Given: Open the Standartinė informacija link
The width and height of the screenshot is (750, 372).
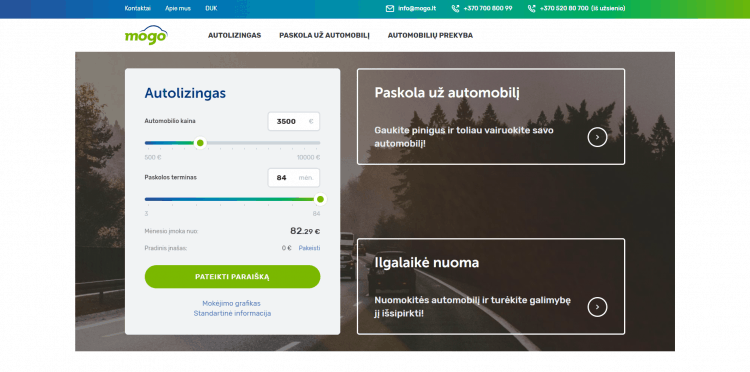Looking at the screenshot, I should pyautogui.click(x=232, y=314).
